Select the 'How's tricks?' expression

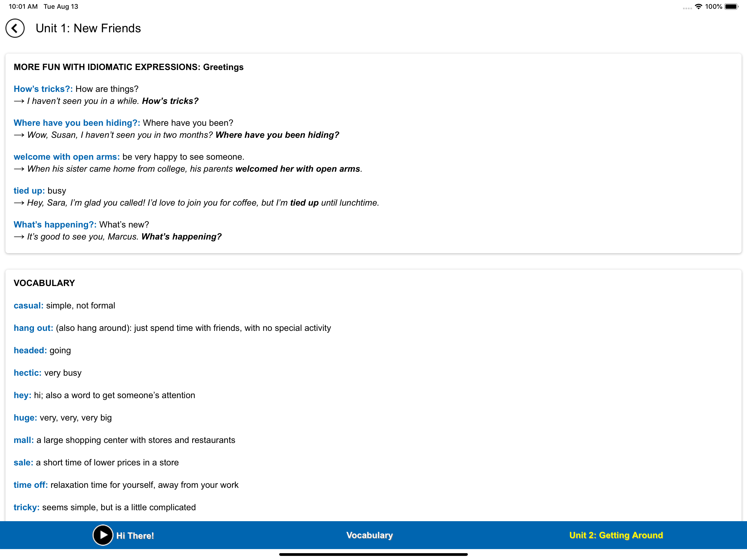(43, 89)
